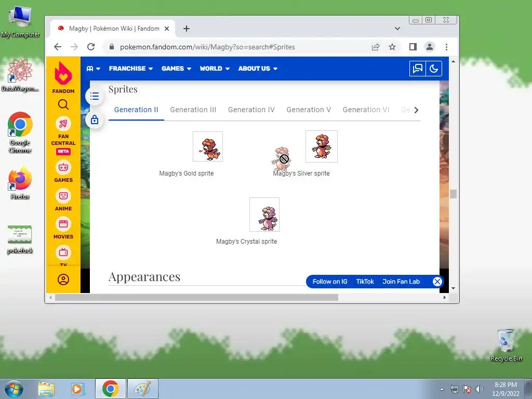532x399 pixels.
Task: Open Windows Media Player from taskbar
Action: (77, 389)
